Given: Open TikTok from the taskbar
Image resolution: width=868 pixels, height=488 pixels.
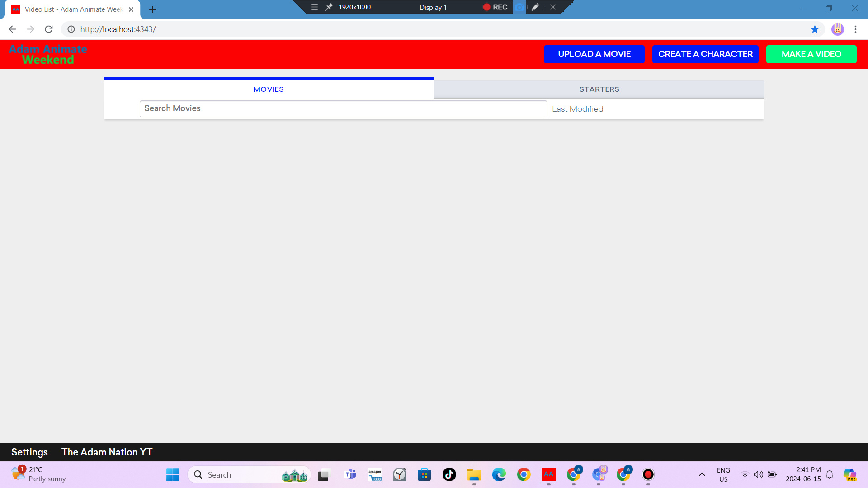Looking at the screenshot, I should pyautogui.click(x=449, y=474).
